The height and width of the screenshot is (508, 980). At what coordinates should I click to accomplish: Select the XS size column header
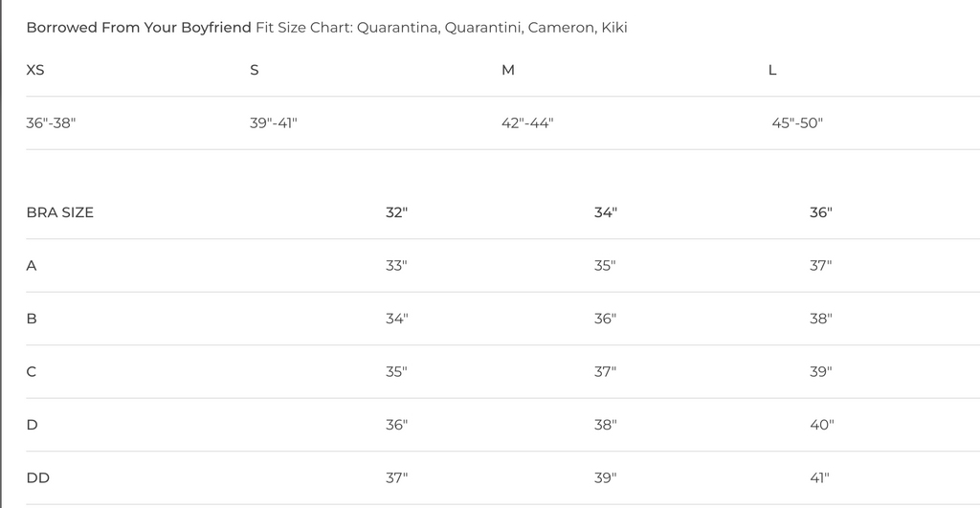click(35, 70)
